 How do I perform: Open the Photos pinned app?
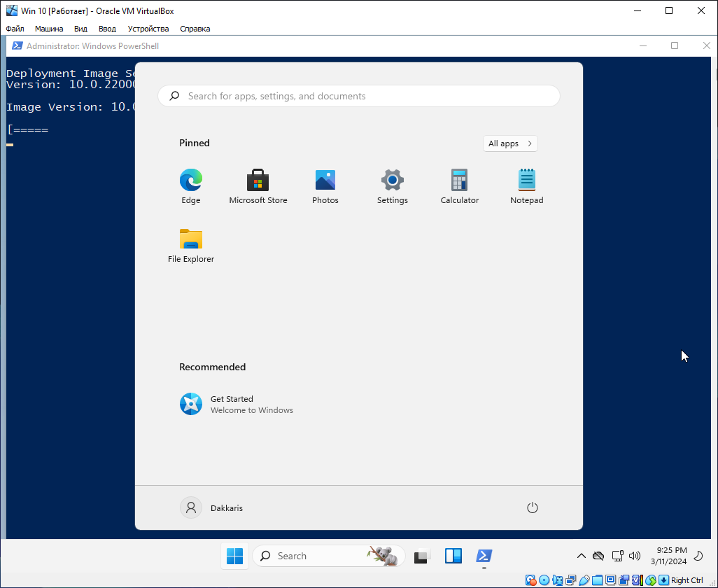(325, 187)
